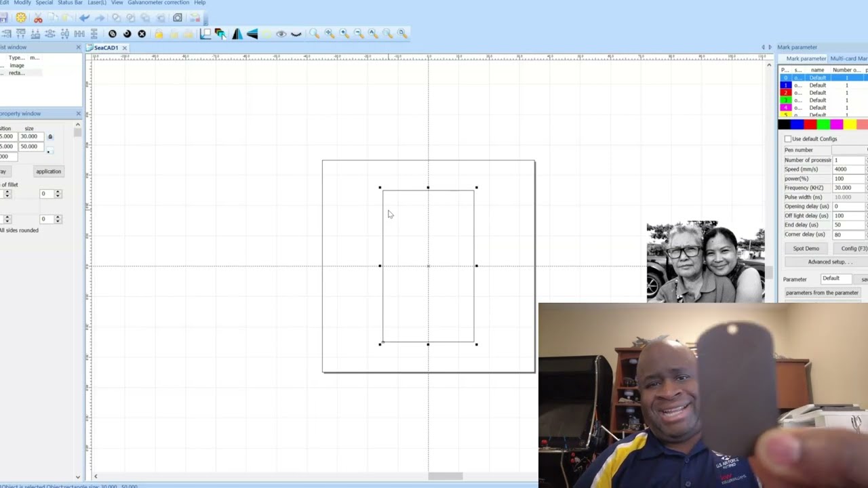Click the second black circular icon
The width and height of the screenshot is (868, 488).
[127, 34]
